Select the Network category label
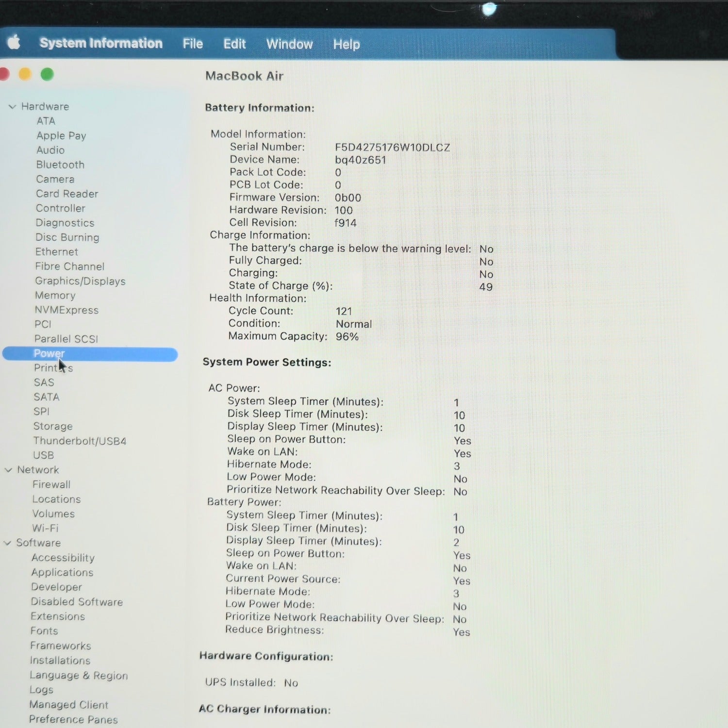 coord(38,470)
